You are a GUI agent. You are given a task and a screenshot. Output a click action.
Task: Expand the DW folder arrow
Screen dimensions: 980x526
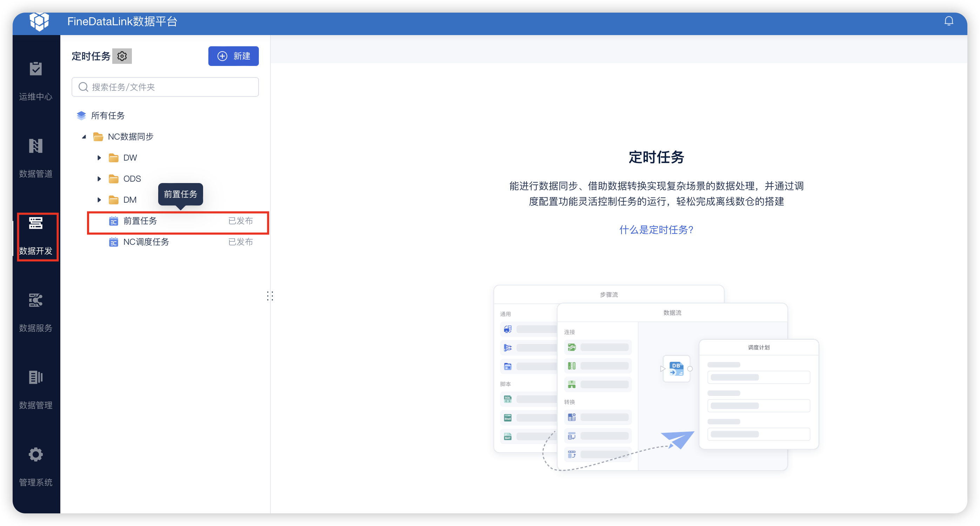pos(99,158)
